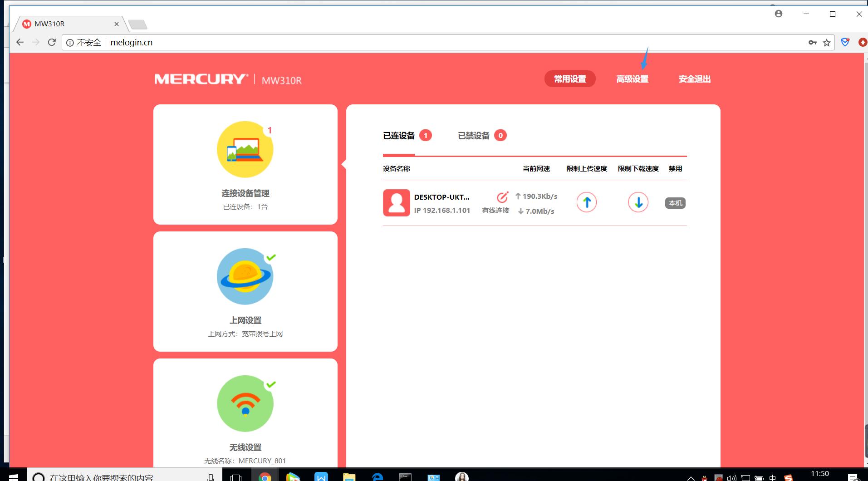
Task: Open 无线设置 wireless settings Wi-Fi icon
Action: [245, 403]
